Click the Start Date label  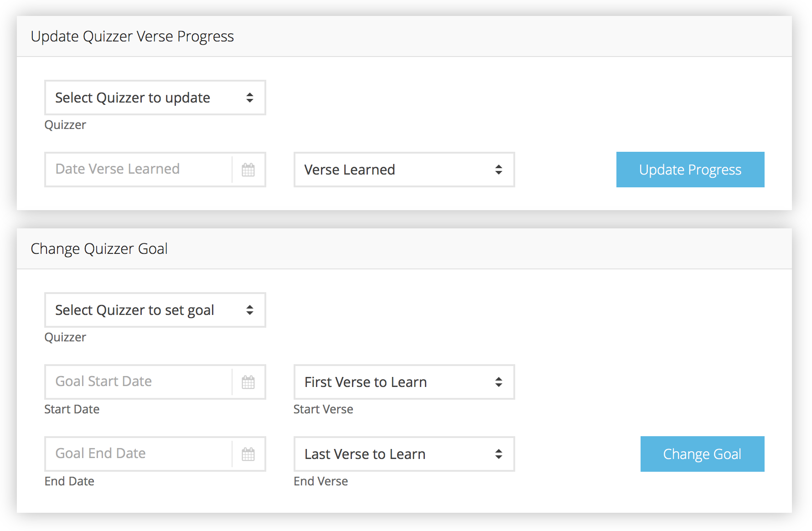[72, 409]
